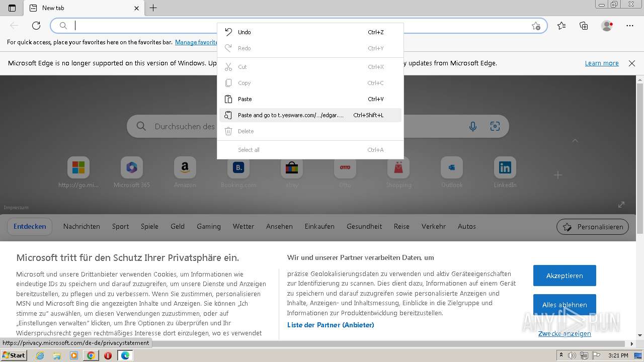Switch to the Gaming feed tab

click(209, 226)
